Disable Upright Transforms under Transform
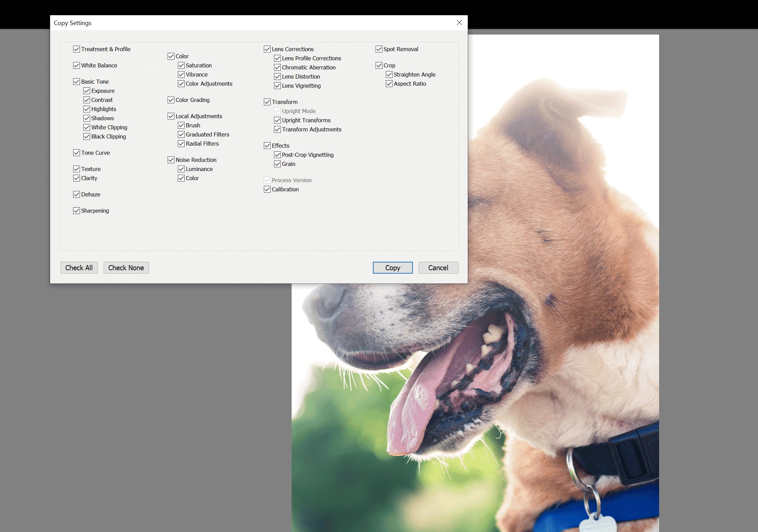758x532 pixels. click(x=277, y=120)
